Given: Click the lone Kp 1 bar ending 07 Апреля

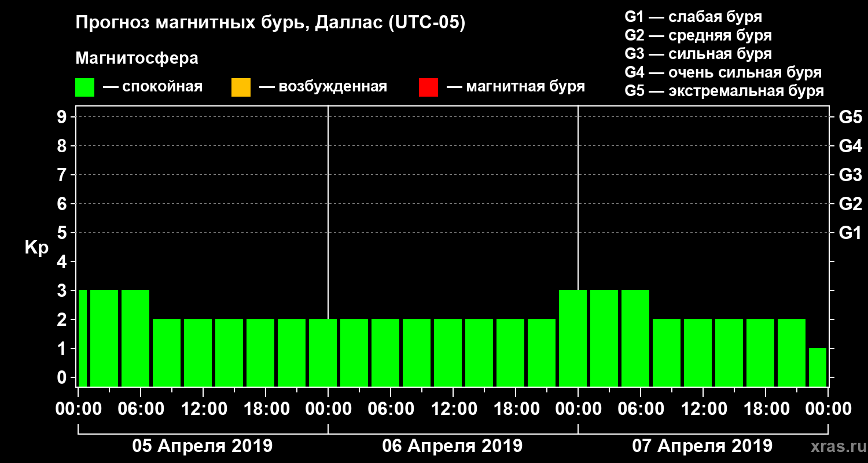Looking at the screenshot, I should 818,367.
